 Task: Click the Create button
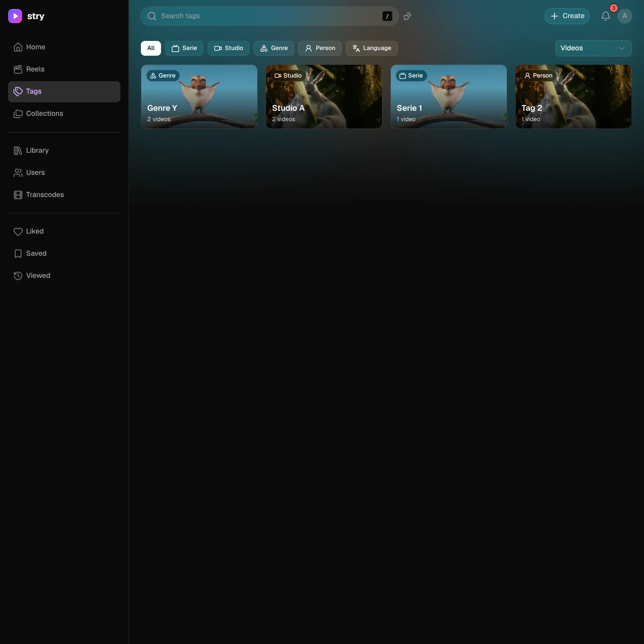[567, 16]
